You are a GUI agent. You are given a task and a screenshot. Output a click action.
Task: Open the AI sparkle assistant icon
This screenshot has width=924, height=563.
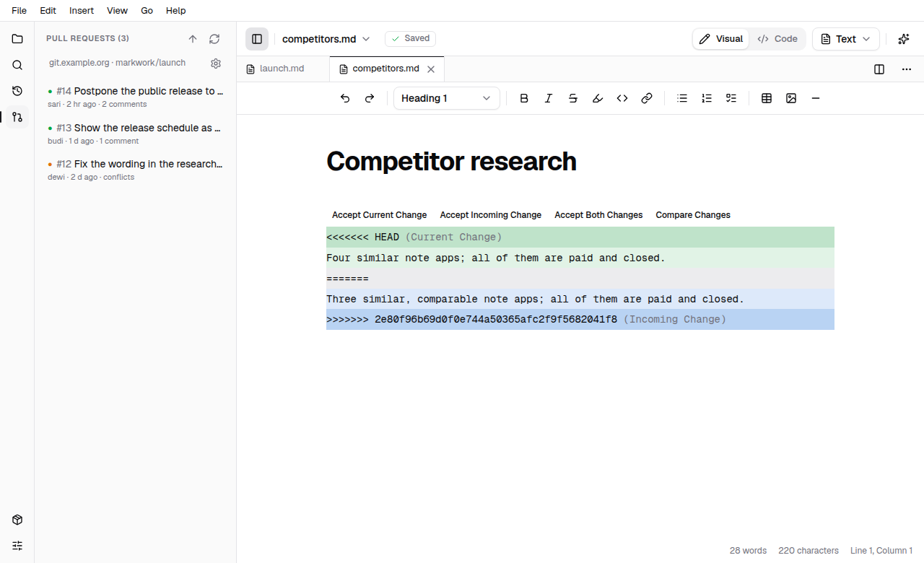[904, 39]
